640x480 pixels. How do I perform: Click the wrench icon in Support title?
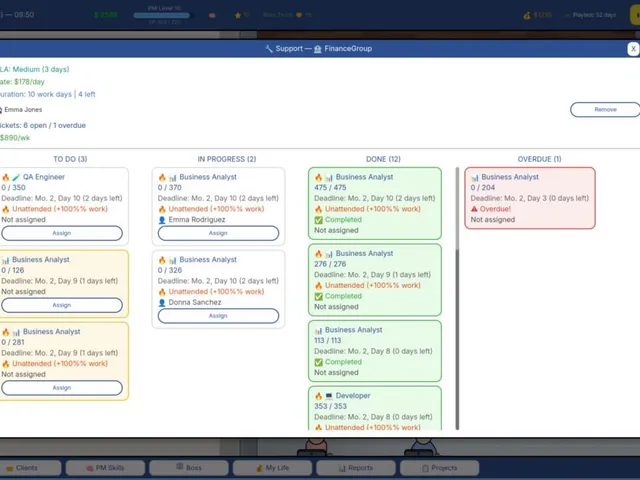pyautogui.click(x=269, y=49)
